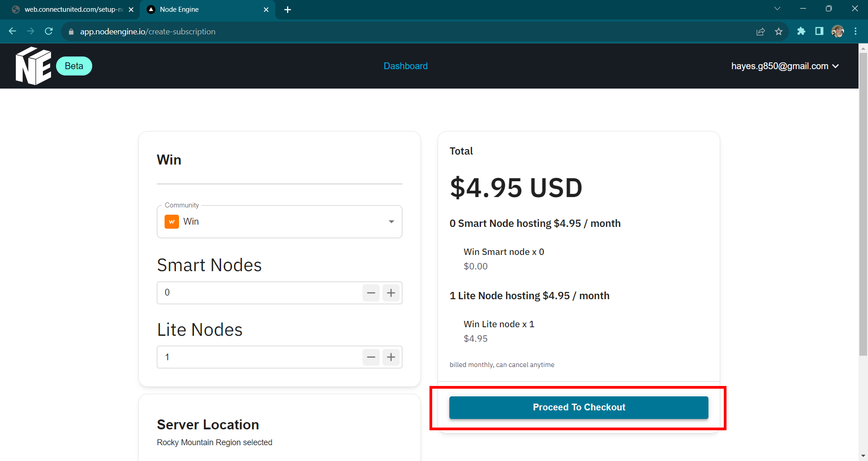This screenshot has width=868, height=461.
Task: Click the Beta badge
Action: tap(74, 66)
